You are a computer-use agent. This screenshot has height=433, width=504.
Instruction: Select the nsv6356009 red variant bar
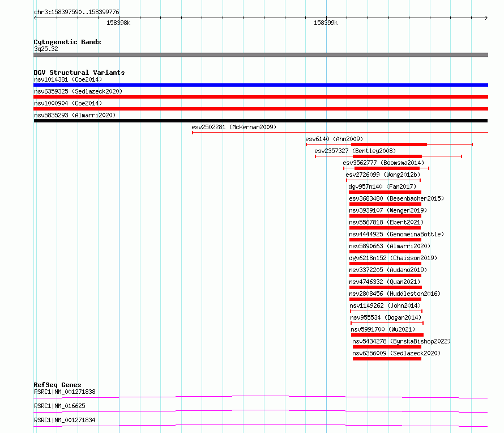(387, 359)
